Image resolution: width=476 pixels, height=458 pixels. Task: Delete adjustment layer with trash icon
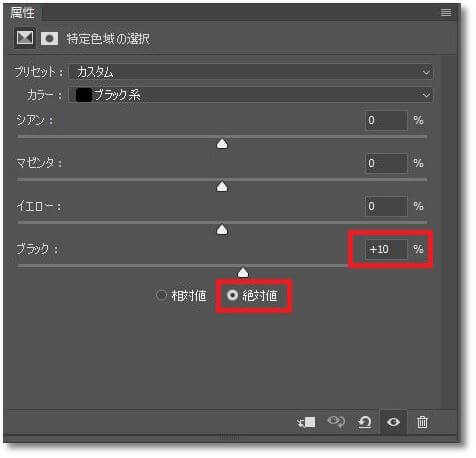(x=422, y=422)
